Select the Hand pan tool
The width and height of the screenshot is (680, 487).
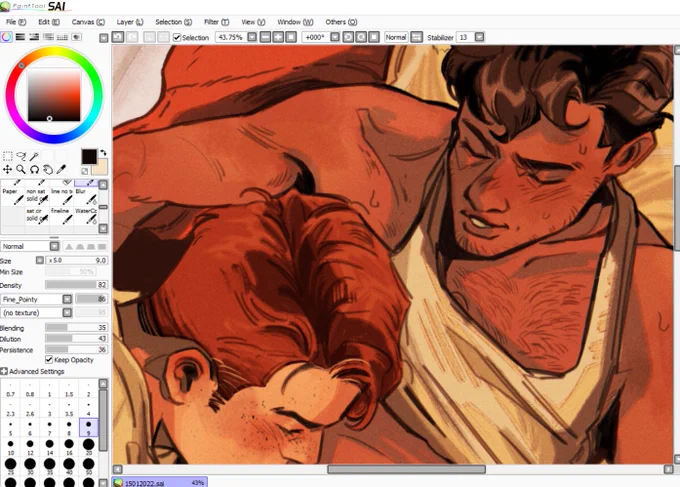(x=48, y=169)
